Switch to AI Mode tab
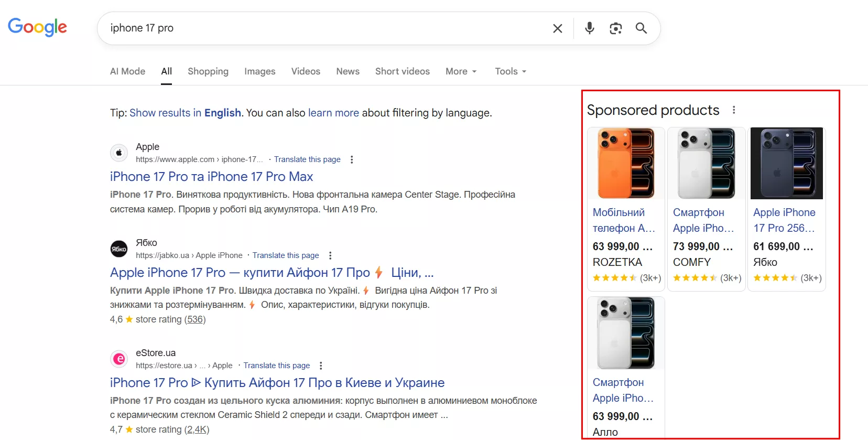The height and width of the screenshot is (440, 868). [x=127, y=71]
